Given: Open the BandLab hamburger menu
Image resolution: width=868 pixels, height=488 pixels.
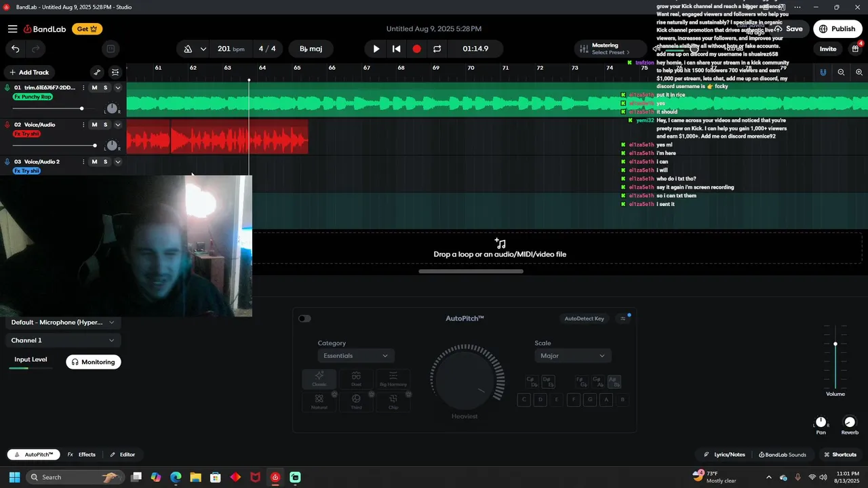Looking at the screenshot, I should 12,29.
